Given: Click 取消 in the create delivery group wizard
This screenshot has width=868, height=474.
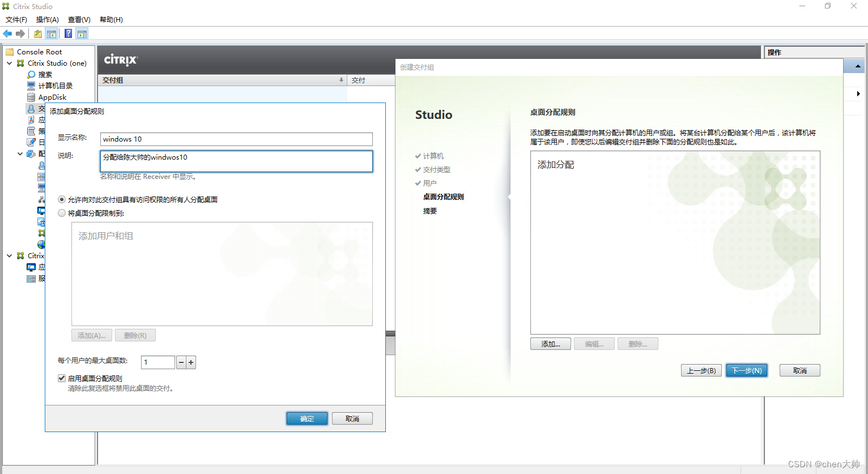Looking at the screenshot, I should (x=800, y=370).
